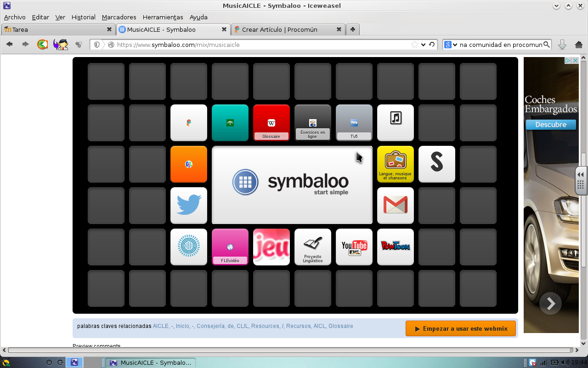This screenshot has height=368, width=588.
Task: Open the Marcadores menu
Action: tap(119, 17)
